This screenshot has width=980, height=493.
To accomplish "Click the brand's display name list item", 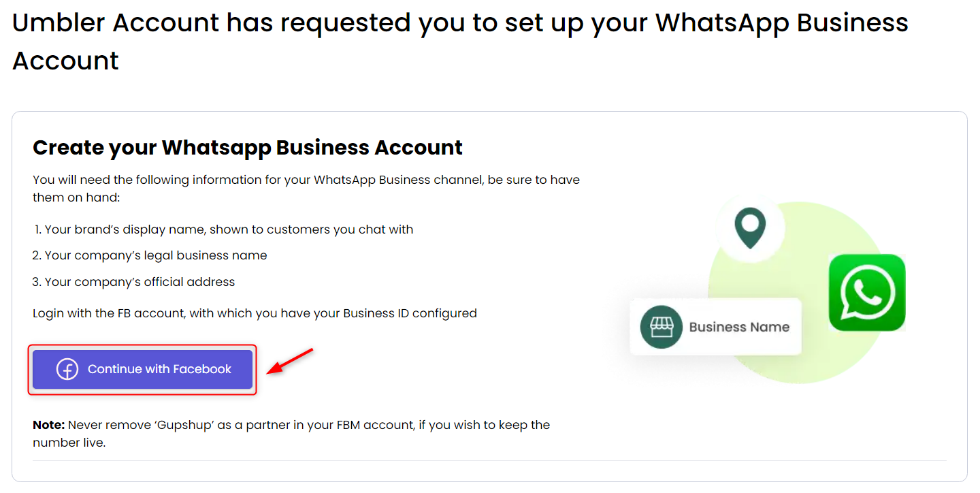I will click(229, 229).
